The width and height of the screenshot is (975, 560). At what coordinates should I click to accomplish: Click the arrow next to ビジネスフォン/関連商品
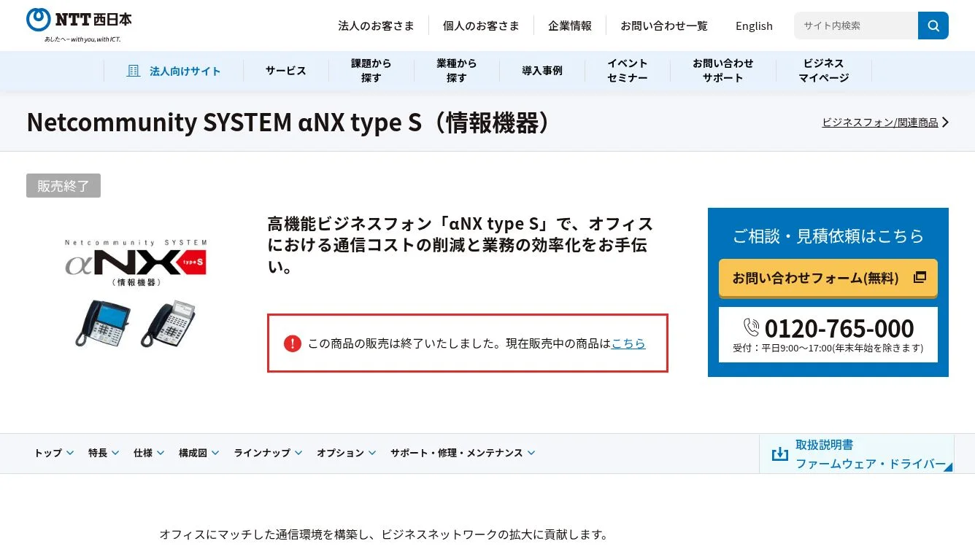[945, 122]
